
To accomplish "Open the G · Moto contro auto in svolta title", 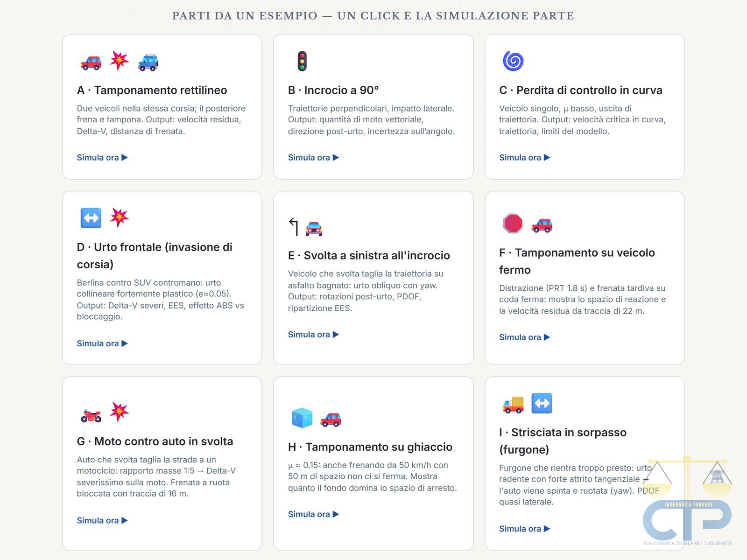I will (155, 441).
